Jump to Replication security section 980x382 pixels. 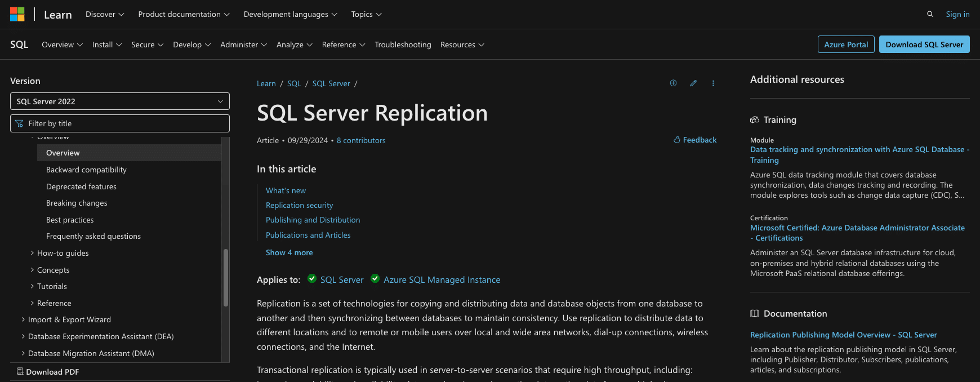[299, 205]
